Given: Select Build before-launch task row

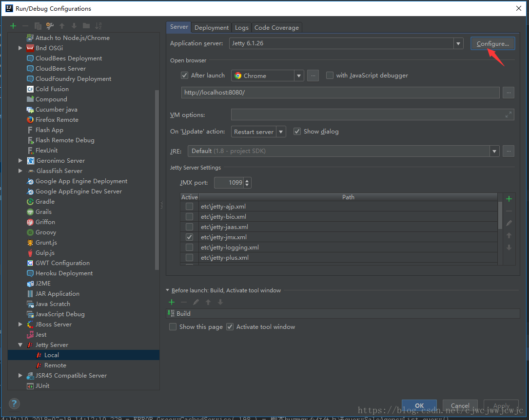Looking at the screenshot, I should click(343, 313).
